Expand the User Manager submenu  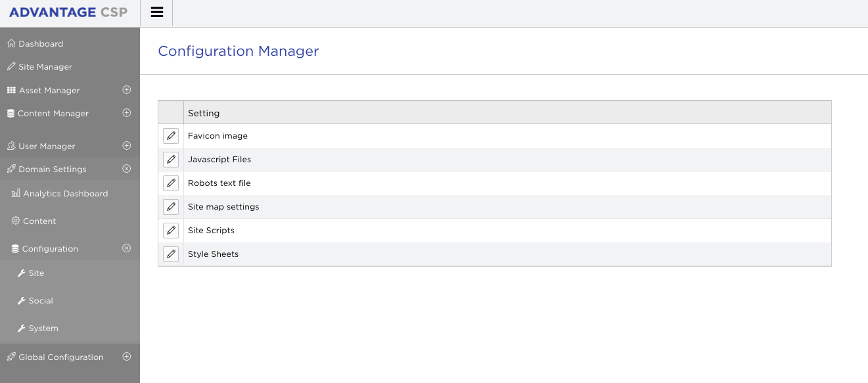(127, 146)
